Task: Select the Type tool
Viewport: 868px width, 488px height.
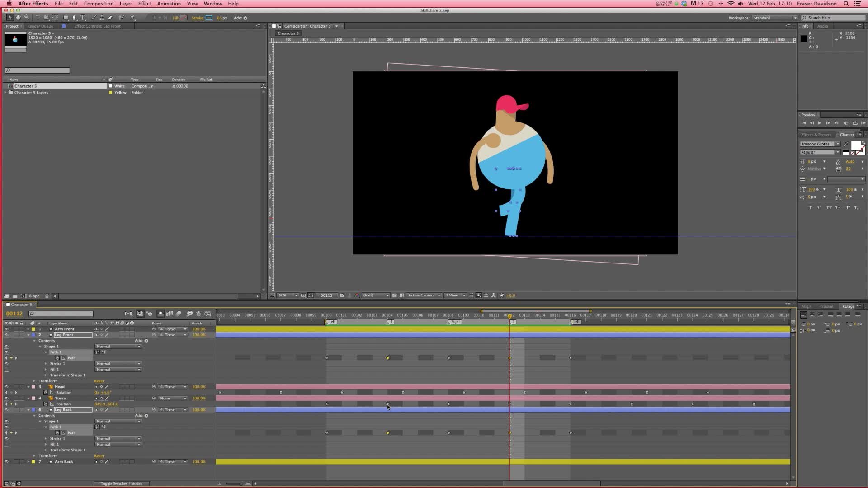Action: (83, 18)
